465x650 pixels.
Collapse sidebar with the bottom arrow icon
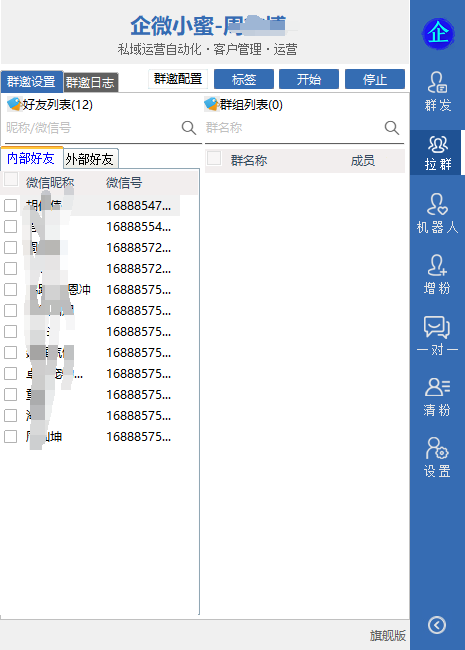coord(437,625)
